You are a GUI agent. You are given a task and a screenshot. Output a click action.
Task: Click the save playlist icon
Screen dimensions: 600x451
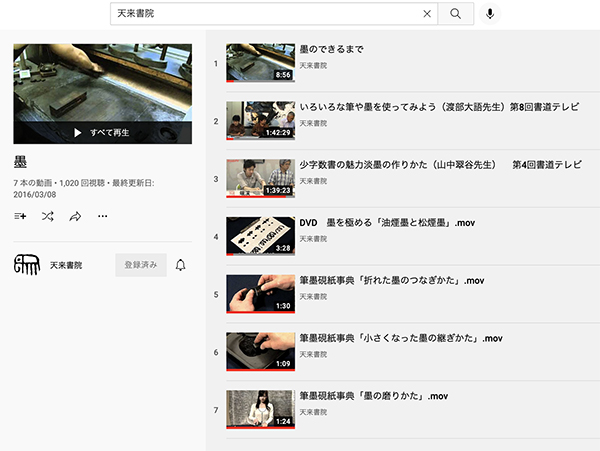tap(21, 216)
